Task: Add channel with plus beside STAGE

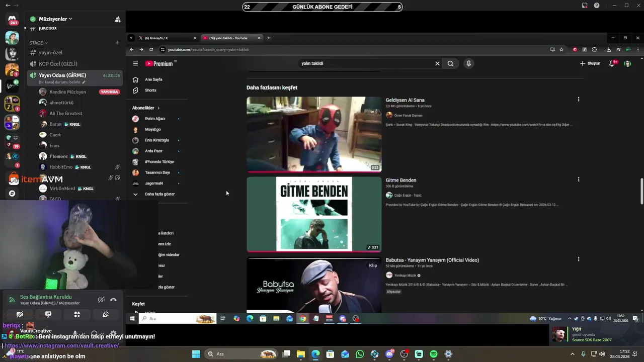Action: coord(117,43)
